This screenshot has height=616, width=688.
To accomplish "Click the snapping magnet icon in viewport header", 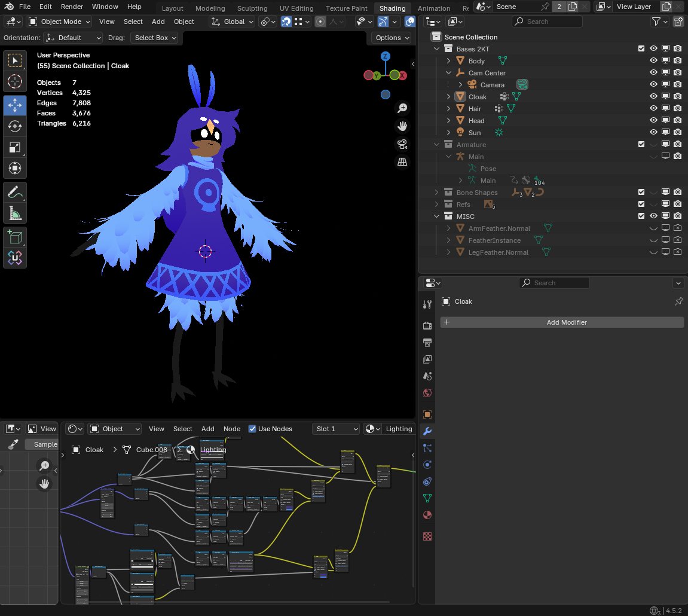I will [286, 22].
